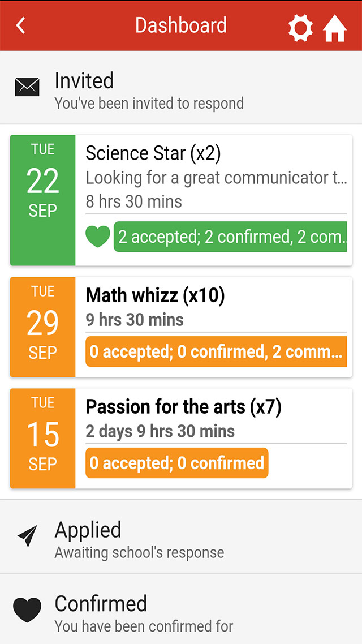This screenshot has height=644, width=362.
Task: Tap the envelope icon beside Invited
Action: pyautogui.click(x=27, y=87)
